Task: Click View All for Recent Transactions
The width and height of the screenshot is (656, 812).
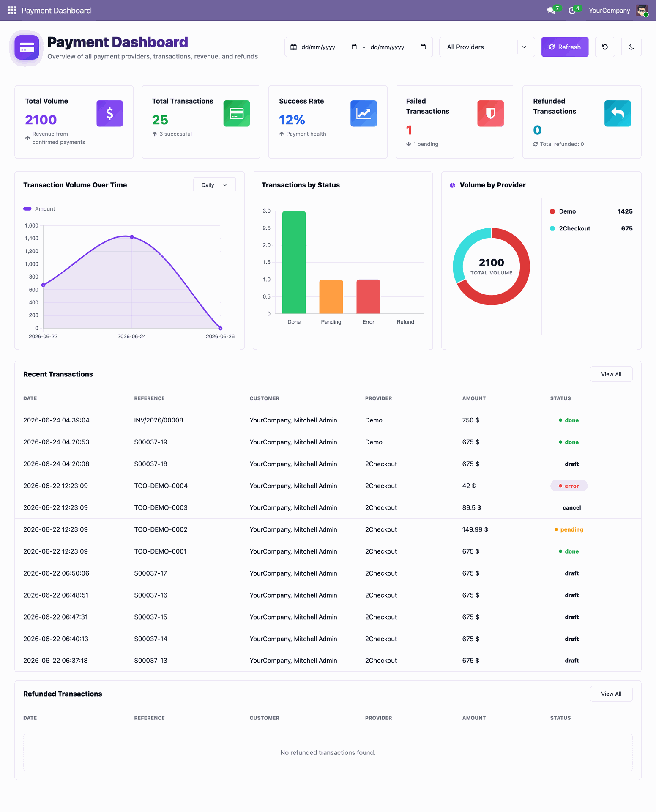Action: 611,374
